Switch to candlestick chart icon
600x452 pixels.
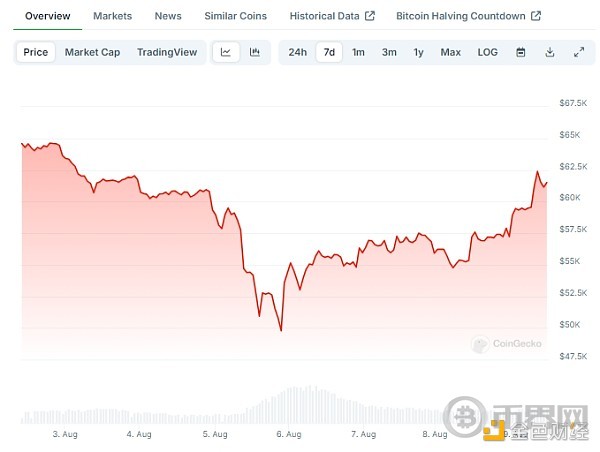point(255,52)
